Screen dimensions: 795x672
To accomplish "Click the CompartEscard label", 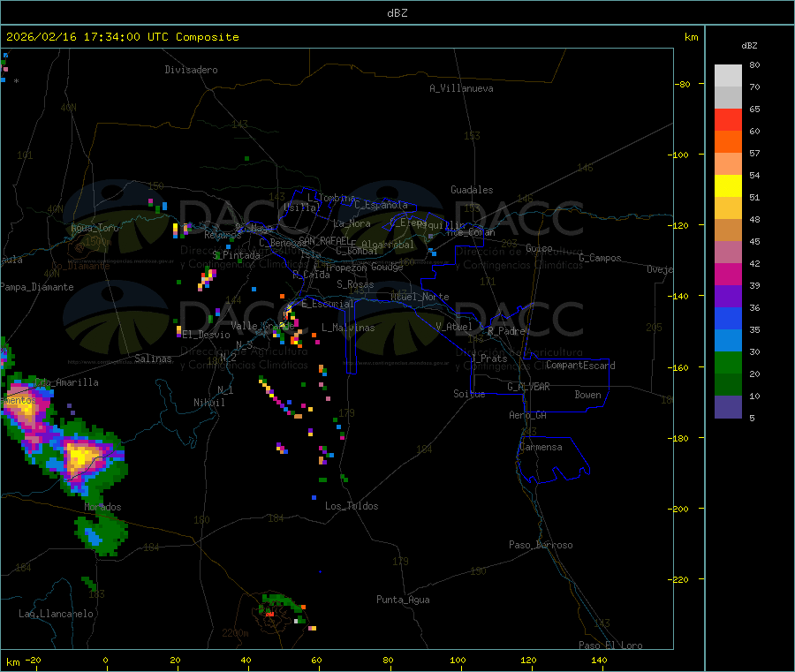I will (x=580, y=365).
